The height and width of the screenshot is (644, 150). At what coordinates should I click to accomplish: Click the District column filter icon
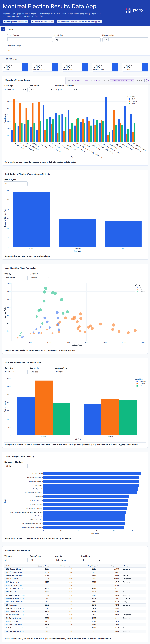[x=24, y=566]
